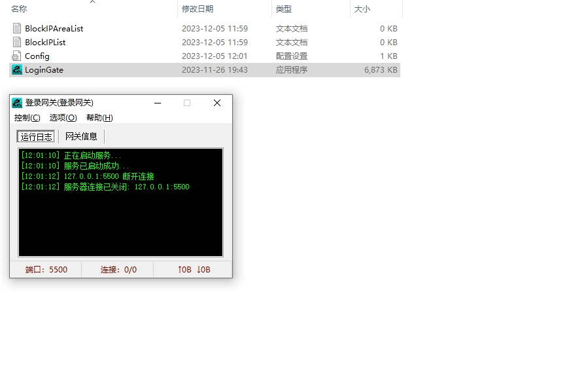Viewport: 588px width, 372px height.
Task: Select the BlockIPAreaList file icon
Action: point(17,28)
